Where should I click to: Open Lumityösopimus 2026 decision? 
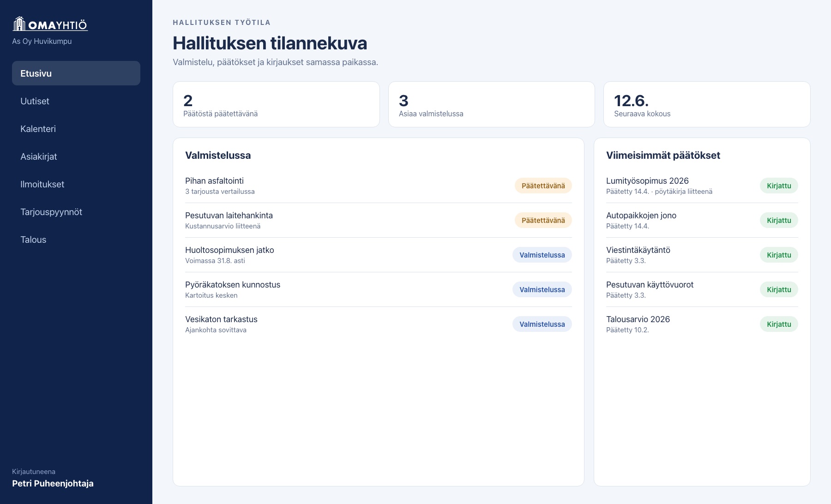(x=702, y=186)
